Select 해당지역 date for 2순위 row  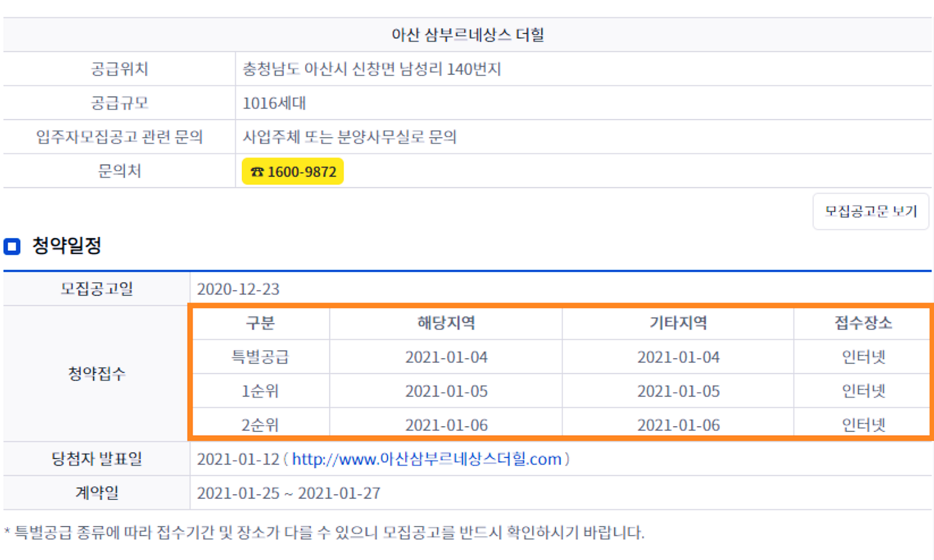446,425
